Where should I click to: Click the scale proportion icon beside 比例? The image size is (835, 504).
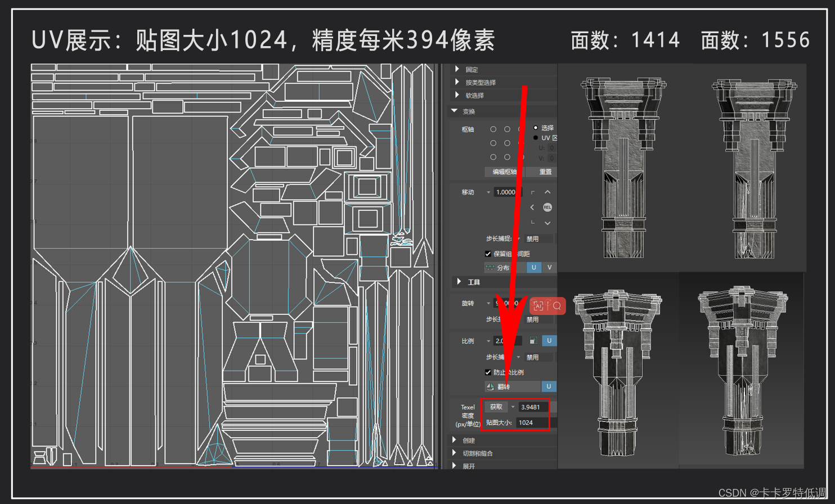coord(533,340)
